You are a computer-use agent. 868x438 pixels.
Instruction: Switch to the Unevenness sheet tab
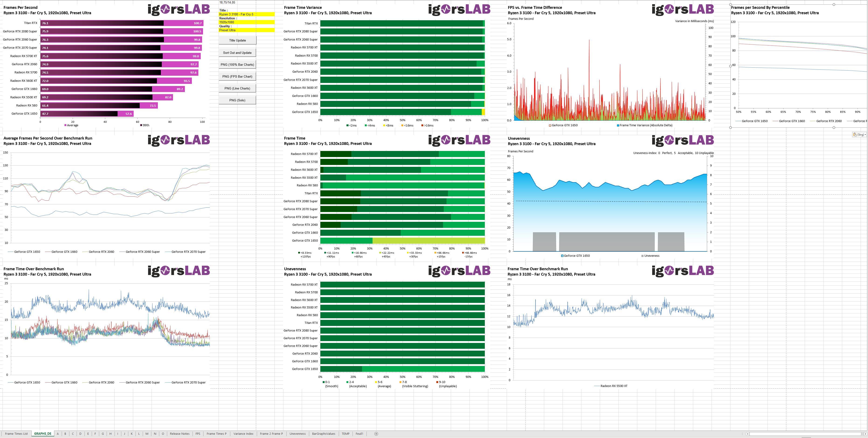click(298, 434)
